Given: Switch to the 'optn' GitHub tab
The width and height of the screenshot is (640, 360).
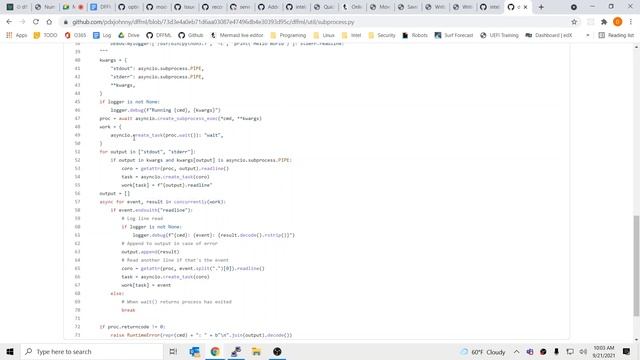Looking at the screenshot, I should (128, 7).
